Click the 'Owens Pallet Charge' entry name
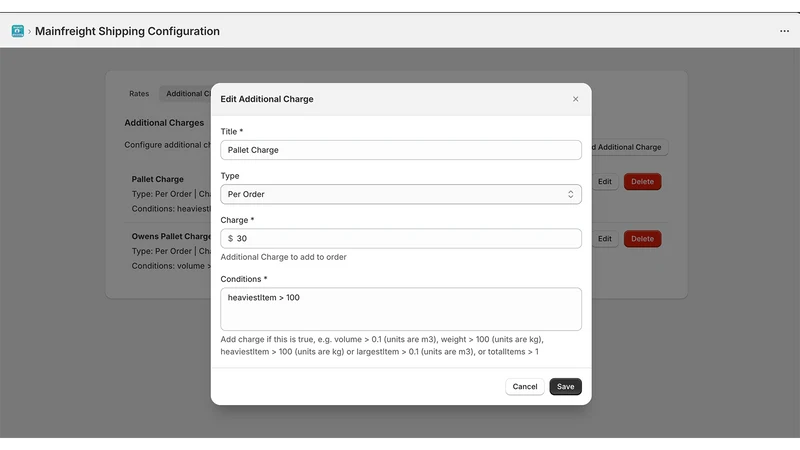The height and width of the screenshot is (450, 800). pyautogui.click(x=171, y=236)
